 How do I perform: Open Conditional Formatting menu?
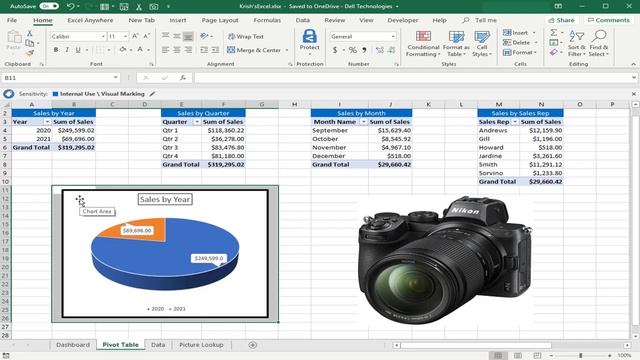click(423, 43)
